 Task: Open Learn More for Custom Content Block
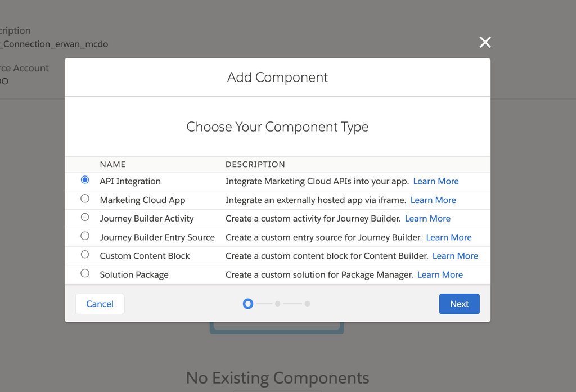click(x=455, y=256)
